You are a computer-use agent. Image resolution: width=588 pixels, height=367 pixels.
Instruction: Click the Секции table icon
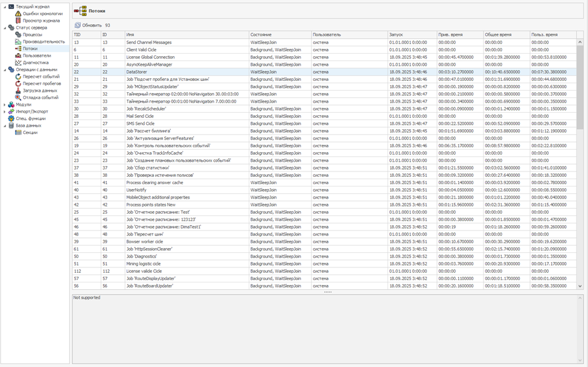(18, 132)
